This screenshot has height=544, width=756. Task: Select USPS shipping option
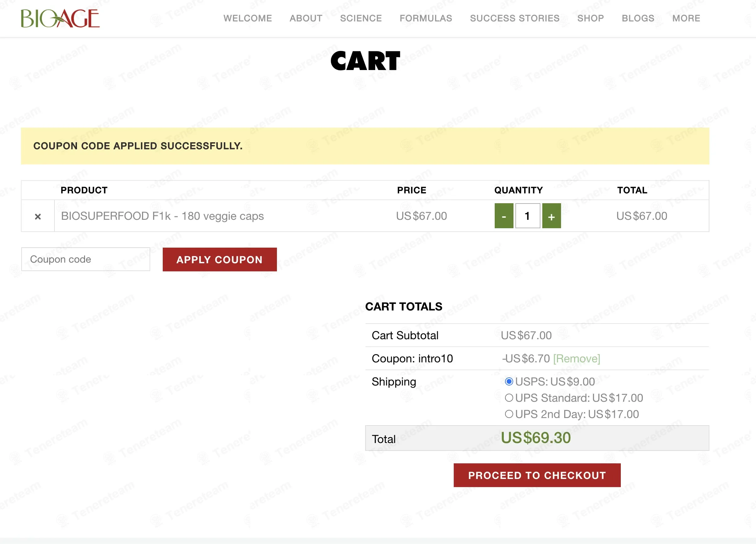point(509,381)
